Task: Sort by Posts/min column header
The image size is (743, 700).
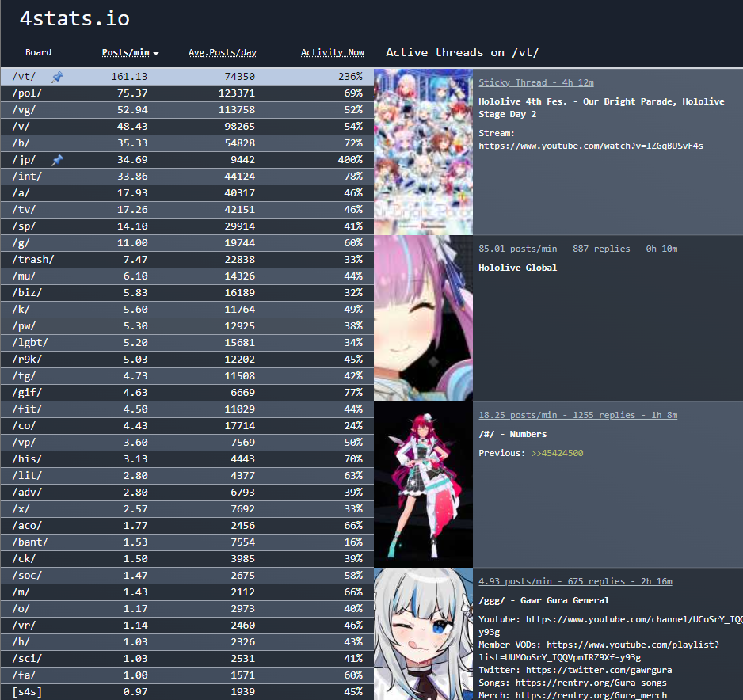Action: 130,52
